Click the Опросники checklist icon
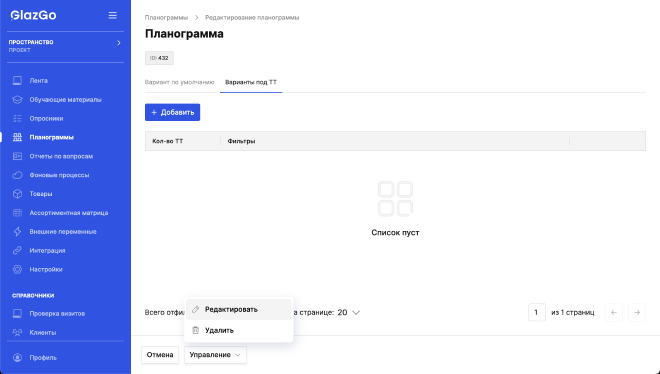 17,119
